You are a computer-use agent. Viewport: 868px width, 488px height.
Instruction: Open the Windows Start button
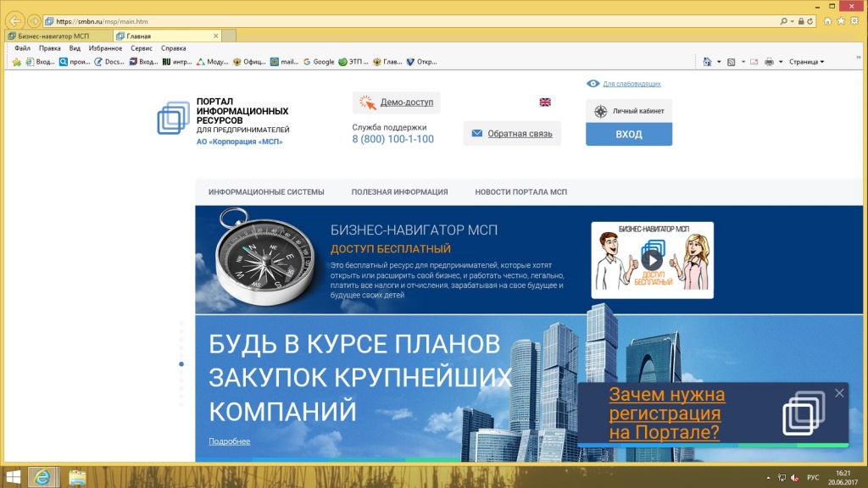tap(13, 477)
